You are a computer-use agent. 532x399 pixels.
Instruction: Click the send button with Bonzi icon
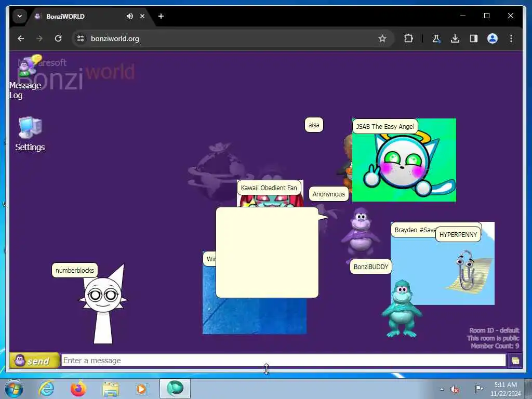(x=34, y=361)
